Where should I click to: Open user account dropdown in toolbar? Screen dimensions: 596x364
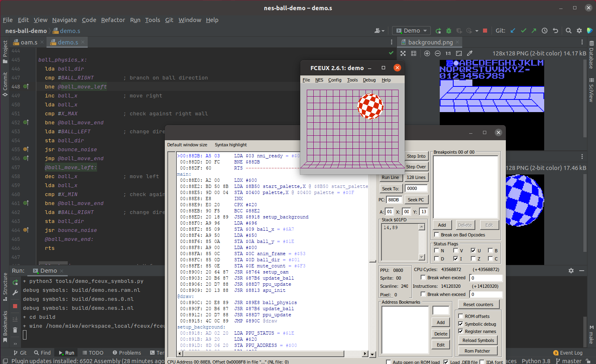pyautogui.click(x=379, y=31)
